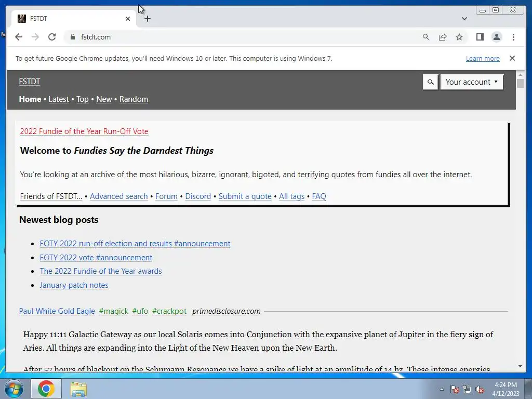Expand the tab search chevron
This screenshot has height=399, width=532.
pos(464,19)
